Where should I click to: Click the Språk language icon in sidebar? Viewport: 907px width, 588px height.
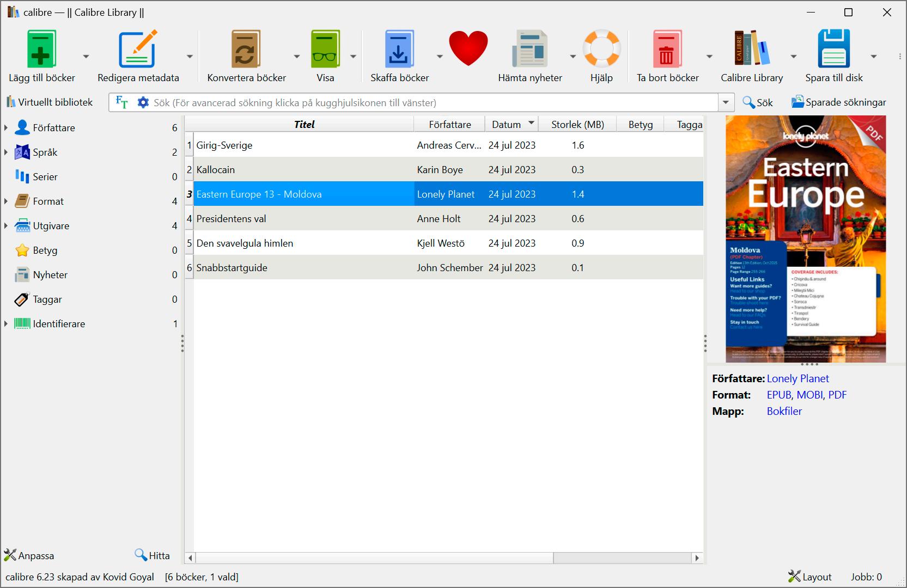click(22, 152)
